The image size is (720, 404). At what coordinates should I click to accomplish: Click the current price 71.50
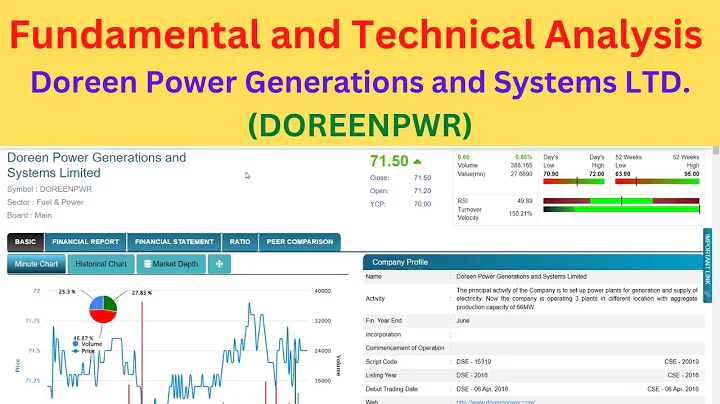tap(389, 161)
